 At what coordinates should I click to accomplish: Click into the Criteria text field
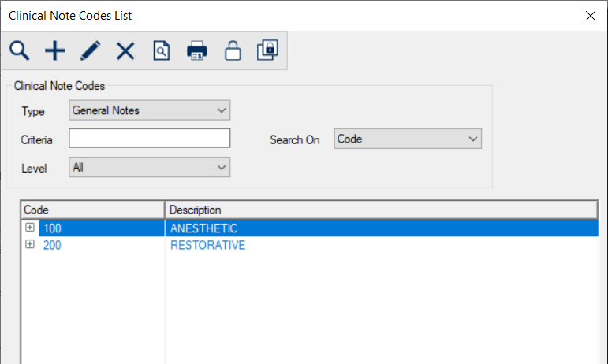point(149,139)
